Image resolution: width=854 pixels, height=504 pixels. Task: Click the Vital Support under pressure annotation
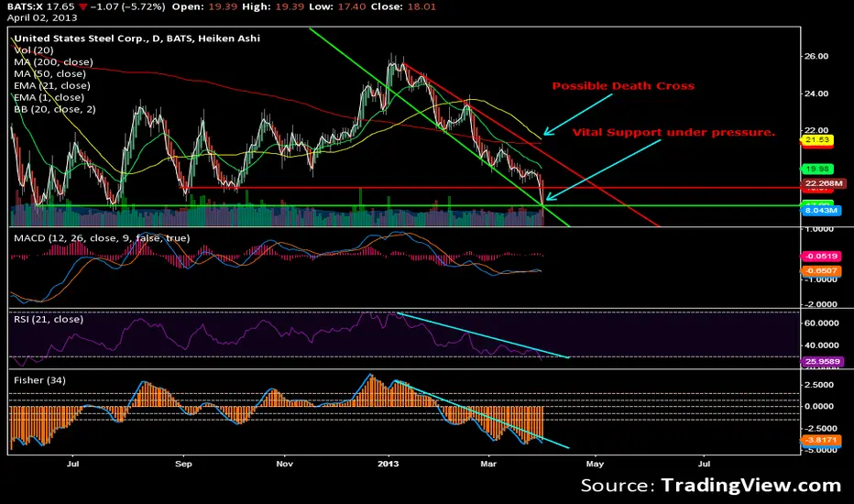(x=673, y=132)
